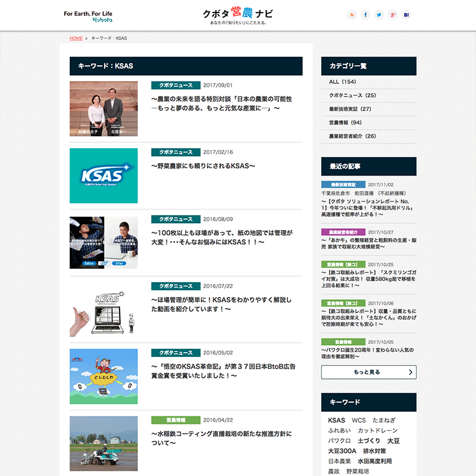This screenshot has height=476, width=476.
Task: Click the Hatena Bookmark B! icon
Action: [x=406, y=14]
